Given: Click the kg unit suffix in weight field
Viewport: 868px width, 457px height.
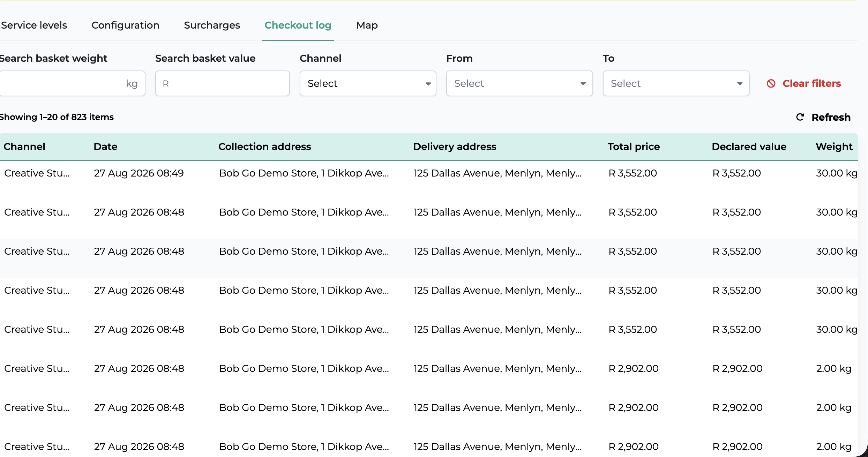Looking at the screenshot, I should [x=132, y=84].
